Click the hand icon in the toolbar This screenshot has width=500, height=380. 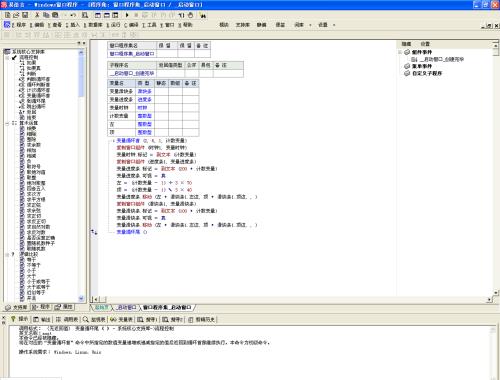(190, 15)
